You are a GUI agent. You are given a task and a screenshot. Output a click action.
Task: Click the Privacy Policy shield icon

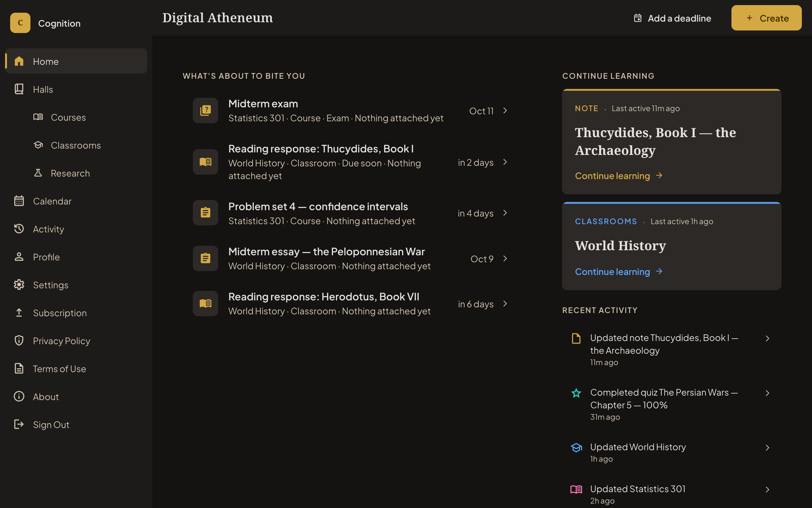pos(19,340)
